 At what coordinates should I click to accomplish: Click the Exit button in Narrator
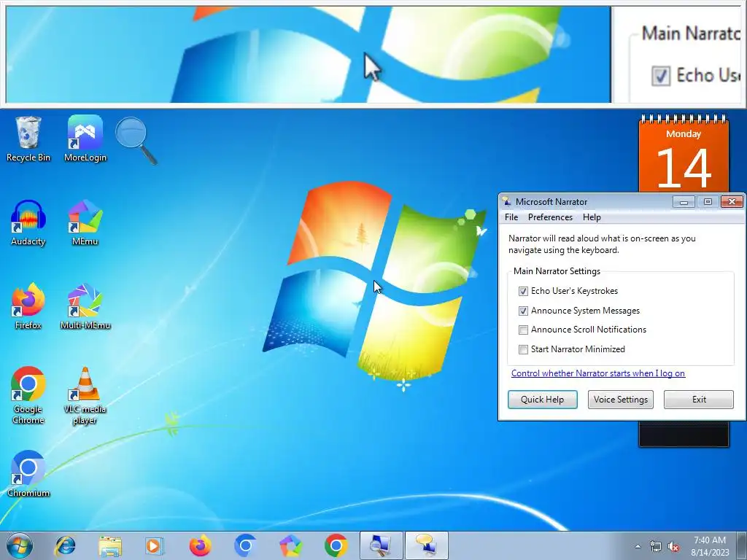pos(699,400)
